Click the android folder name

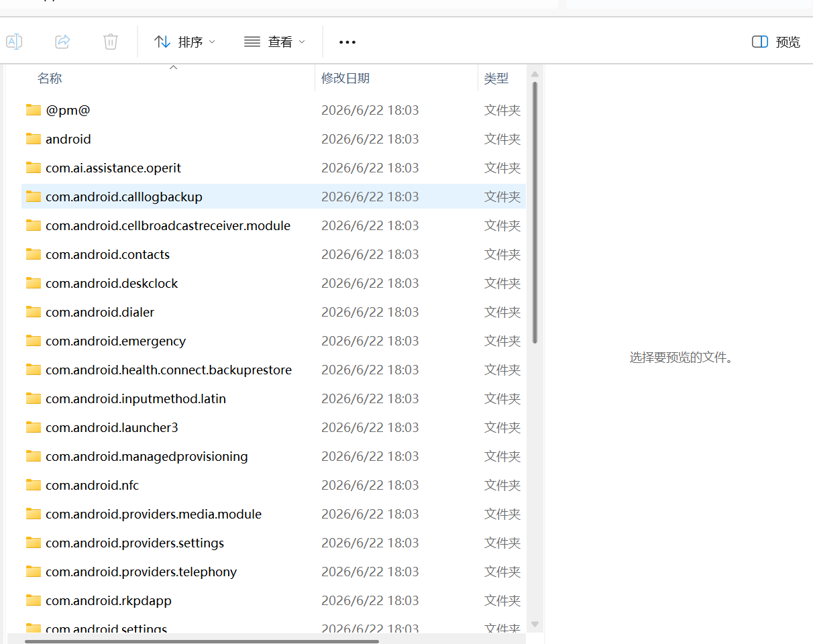(x=68, y=139)
